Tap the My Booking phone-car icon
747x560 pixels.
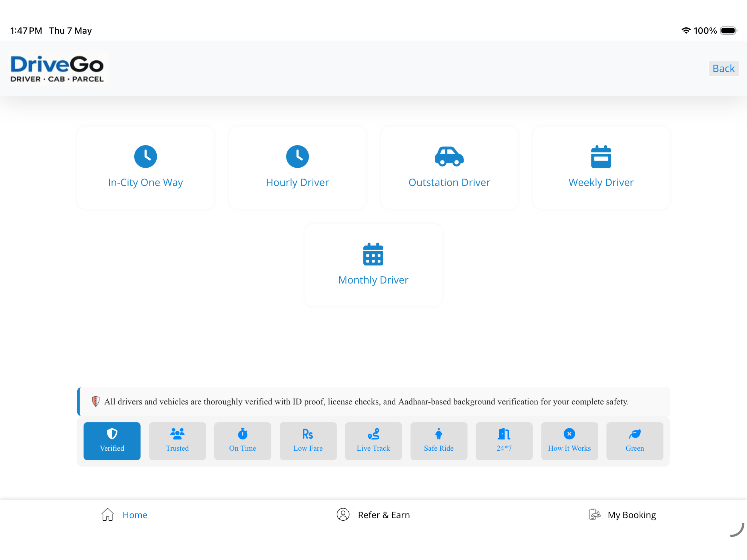pos(595,514)
